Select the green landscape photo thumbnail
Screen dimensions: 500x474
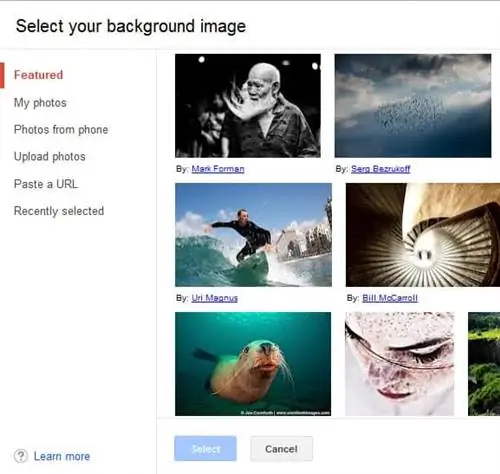pos(484,364)
